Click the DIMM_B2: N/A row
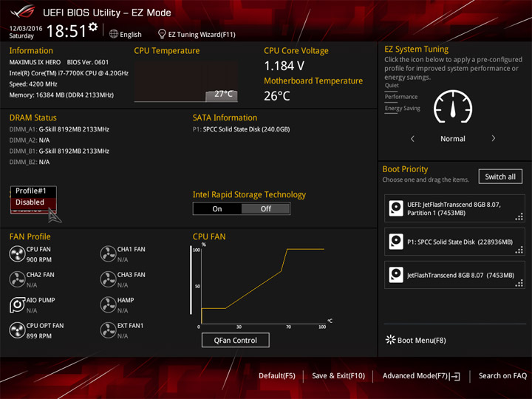Image resolution: width=532 pixels, height=399 pixels. (x=30, y=162)
